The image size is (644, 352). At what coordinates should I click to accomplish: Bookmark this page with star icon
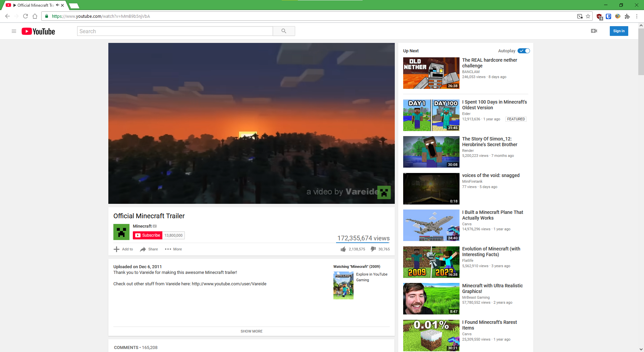588,16
